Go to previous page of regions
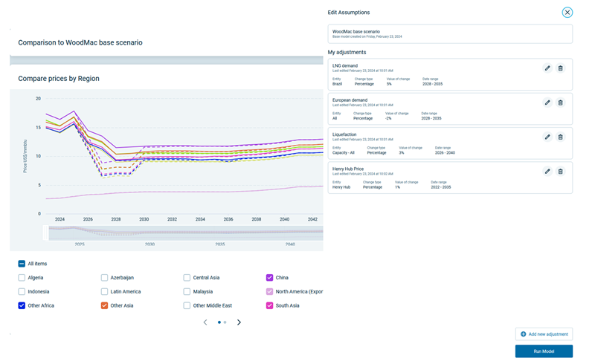The height and width of the screenshot is (364, 595). [x=205, y=322]
